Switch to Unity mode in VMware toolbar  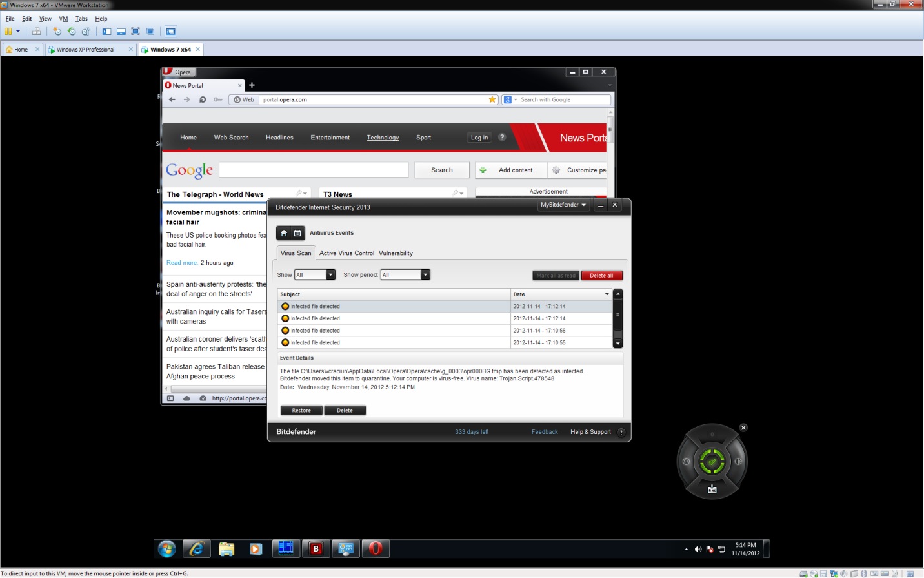(150, 31)
